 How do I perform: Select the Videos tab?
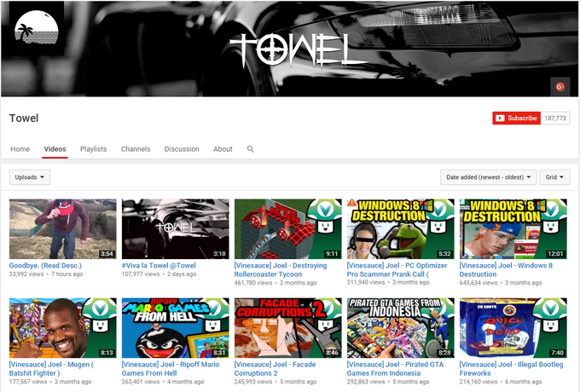[x=55, y=149]
